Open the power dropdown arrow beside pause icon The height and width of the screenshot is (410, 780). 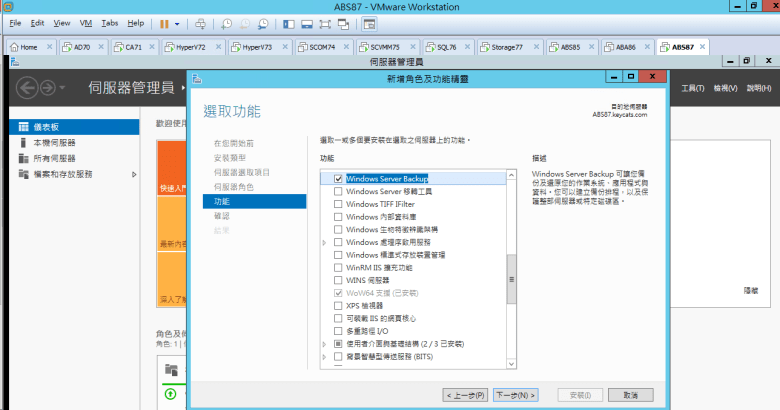coord(178,22)
